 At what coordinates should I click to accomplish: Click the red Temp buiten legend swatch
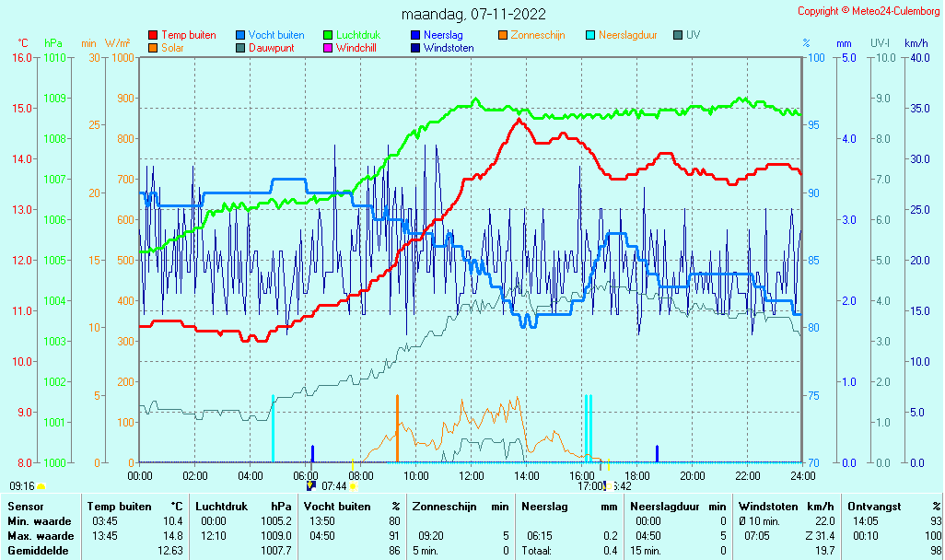tap(153, 36)
